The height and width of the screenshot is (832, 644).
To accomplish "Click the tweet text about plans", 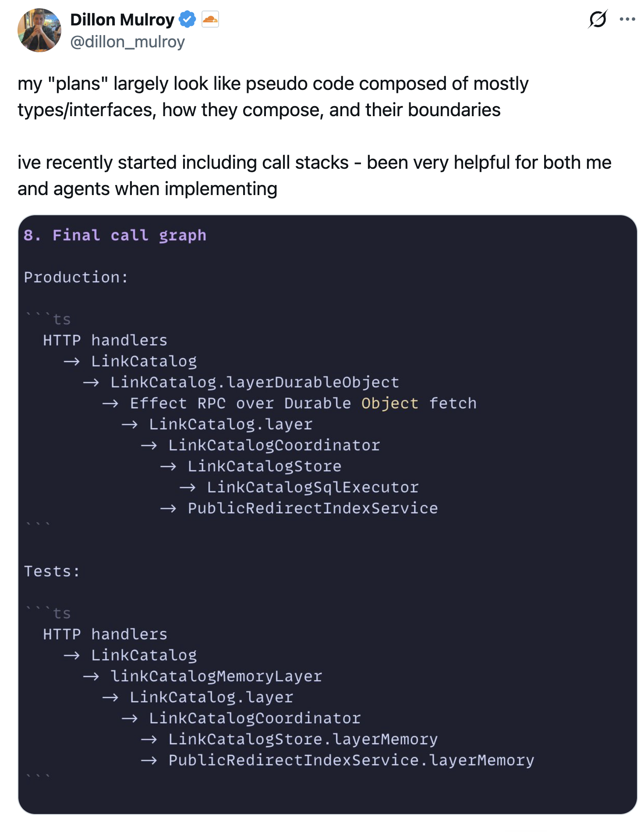I will [273, 96].
